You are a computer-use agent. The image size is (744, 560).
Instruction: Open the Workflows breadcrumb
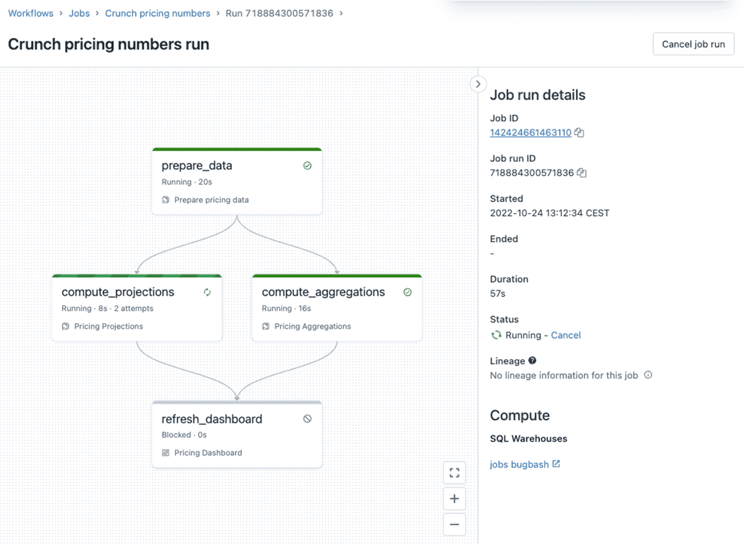coord(30,13)
